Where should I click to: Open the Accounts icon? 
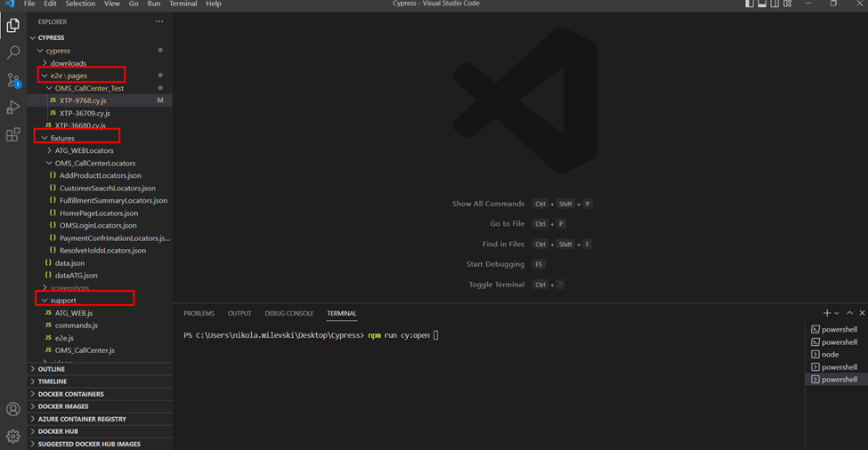point(13,409)
